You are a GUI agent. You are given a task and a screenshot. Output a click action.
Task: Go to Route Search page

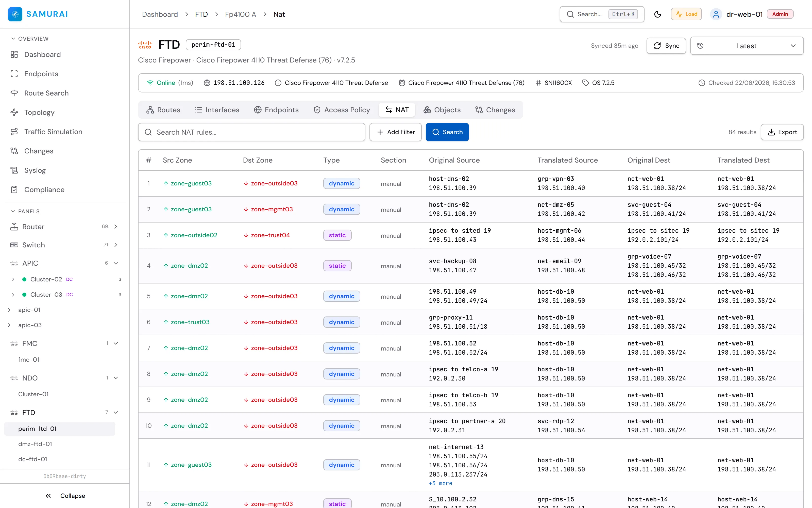pyautogui.click(x=46, y=93)
